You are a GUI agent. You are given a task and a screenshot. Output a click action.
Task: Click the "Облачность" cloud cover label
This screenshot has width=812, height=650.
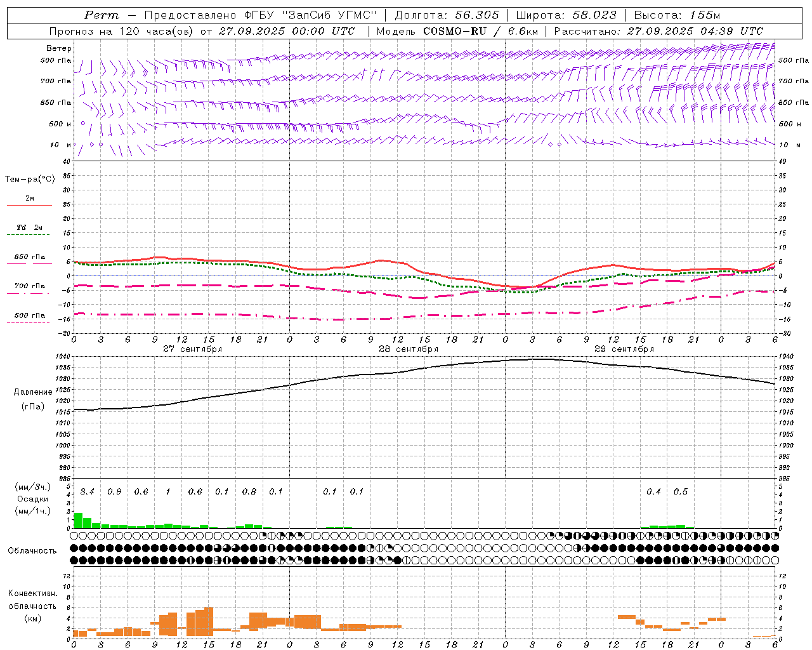[32, 550]
